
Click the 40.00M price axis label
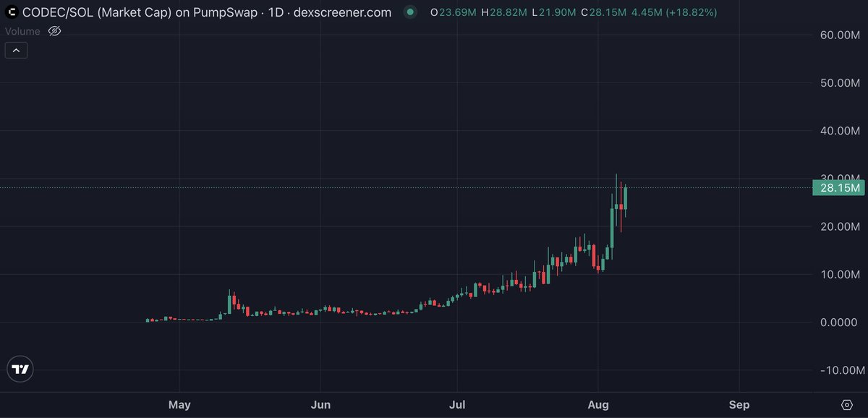coord(840,131)
